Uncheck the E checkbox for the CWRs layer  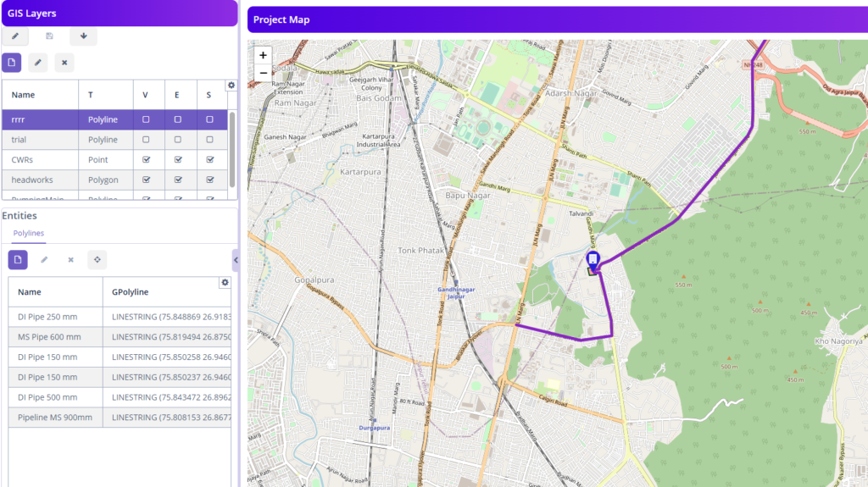(x=178, y=159)
